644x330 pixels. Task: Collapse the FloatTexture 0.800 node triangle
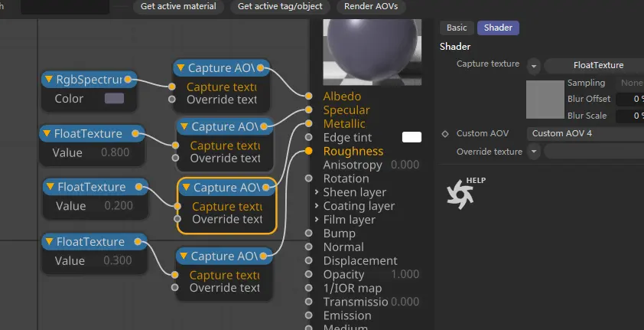tap(47, 133)
